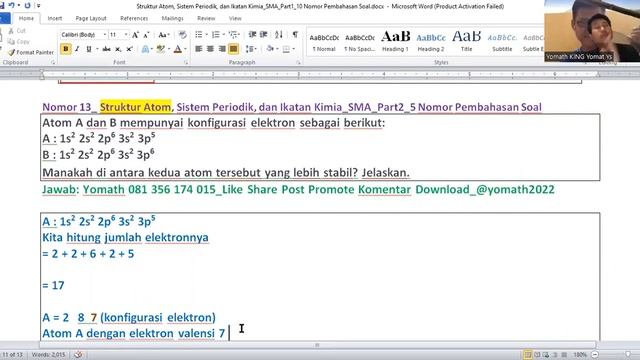The height and width of the screenshot is (360, 640).
Task: Click Clear Formatting icon
Action: [182, 35]
